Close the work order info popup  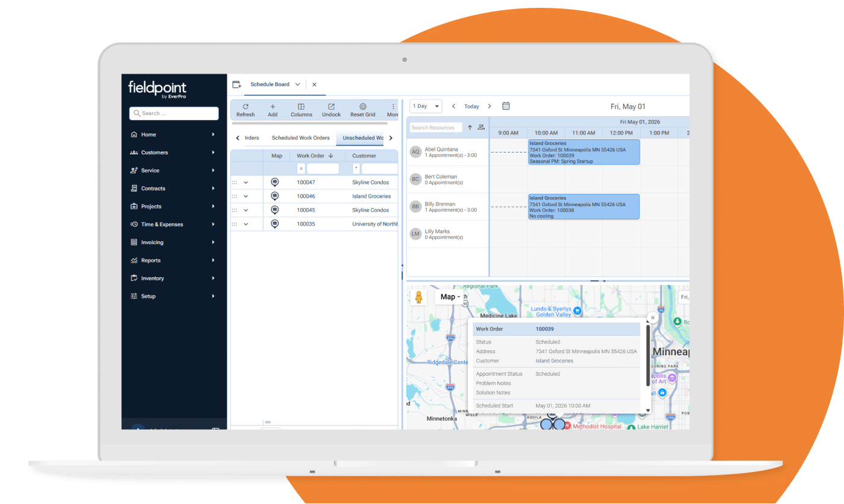click(x=652, y=318)
